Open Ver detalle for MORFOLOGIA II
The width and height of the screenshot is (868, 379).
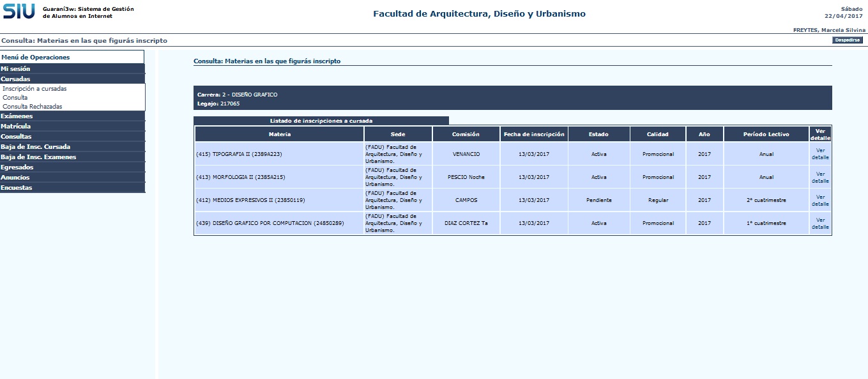click(820, 177)
